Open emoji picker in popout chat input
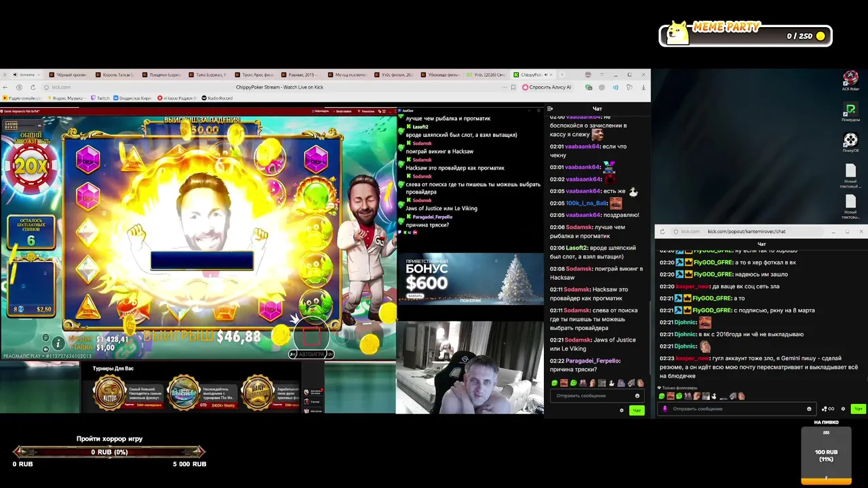 pos(809,409)
